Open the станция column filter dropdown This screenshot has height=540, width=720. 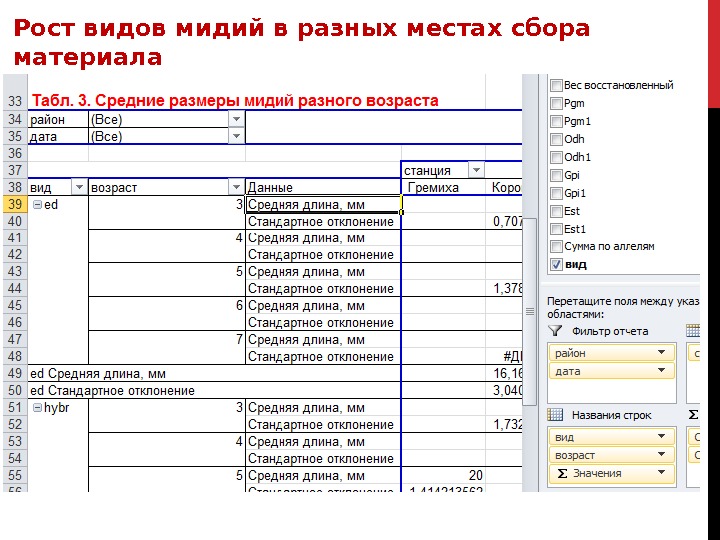(x=476, y=170)
